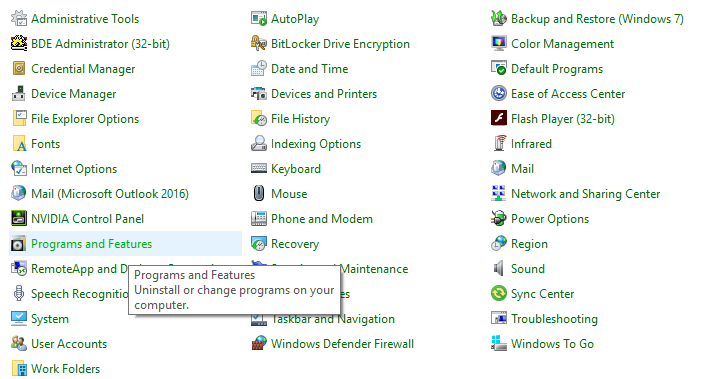Open the Phone and Modem icon

pyautogui.click(x=259, y=218)
